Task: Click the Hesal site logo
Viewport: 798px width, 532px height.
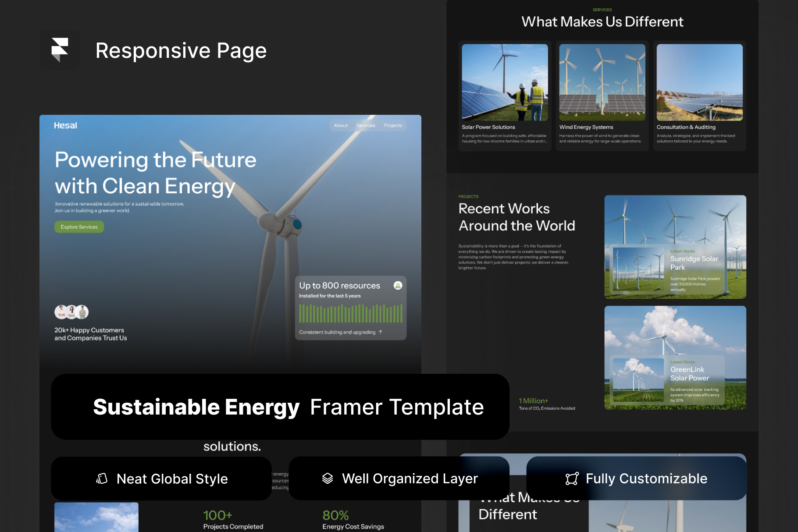Action: point(65,126)
